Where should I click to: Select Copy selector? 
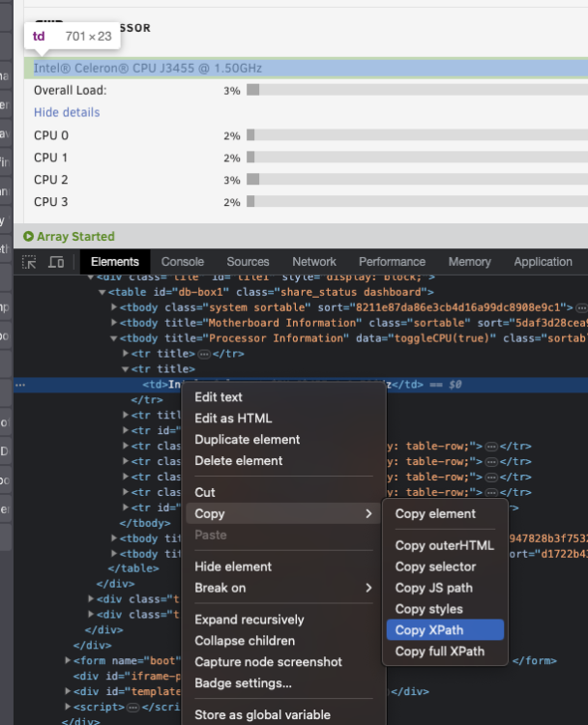(445, 566)
